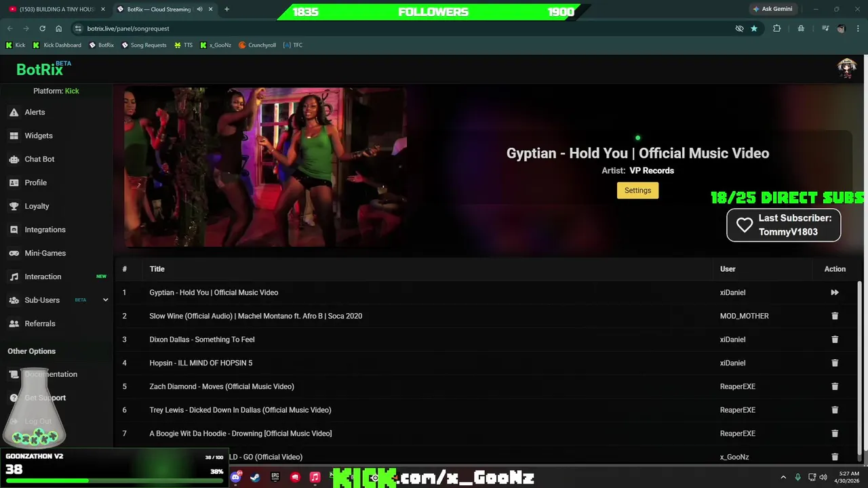
Task: Open song request Settings
Action: [637, 190]
